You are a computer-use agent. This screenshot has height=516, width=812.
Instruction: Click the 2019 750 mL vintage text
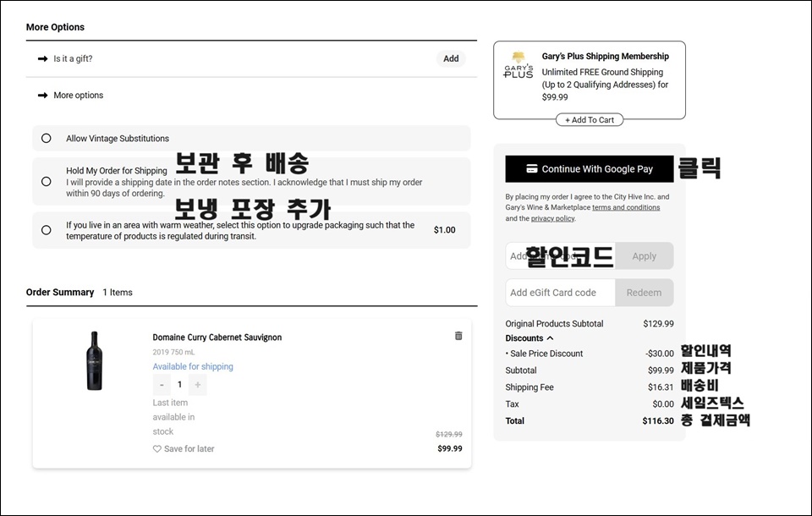pos(173,352)
